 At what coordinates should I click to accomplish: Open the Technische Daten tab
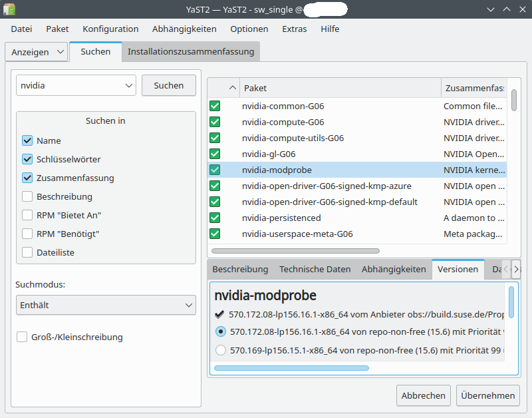(x=315, y=270)
